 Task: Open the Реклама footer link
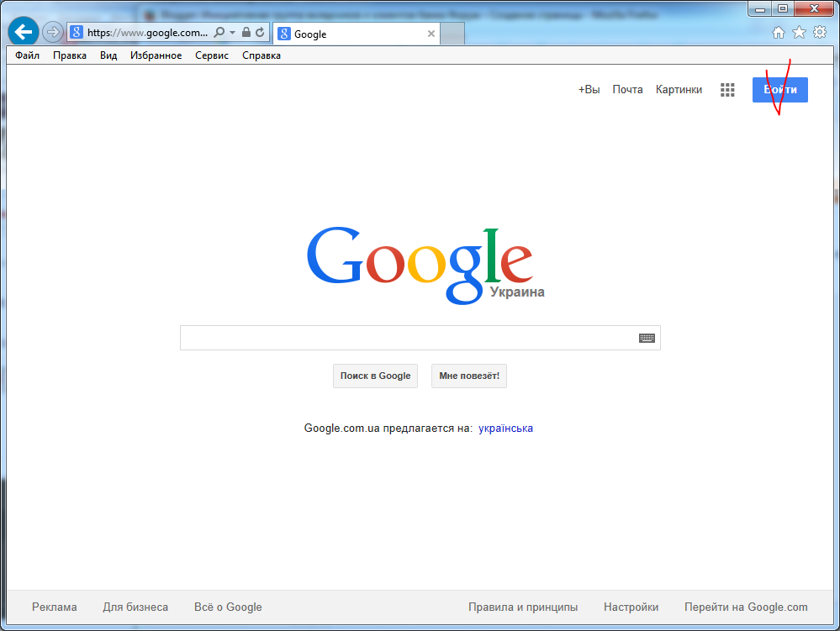tap(54, 607)
